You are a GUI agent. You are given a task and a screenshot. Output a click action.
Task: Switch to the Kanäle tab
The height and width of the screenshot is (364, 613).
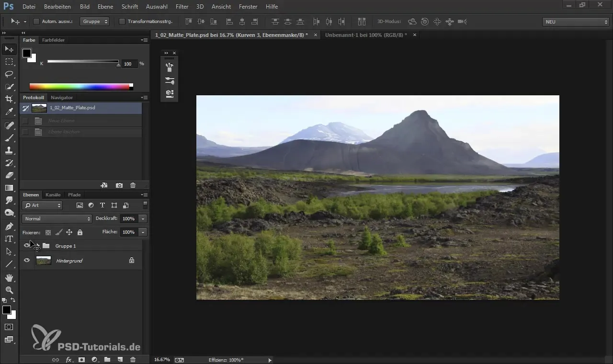point(53,195)
